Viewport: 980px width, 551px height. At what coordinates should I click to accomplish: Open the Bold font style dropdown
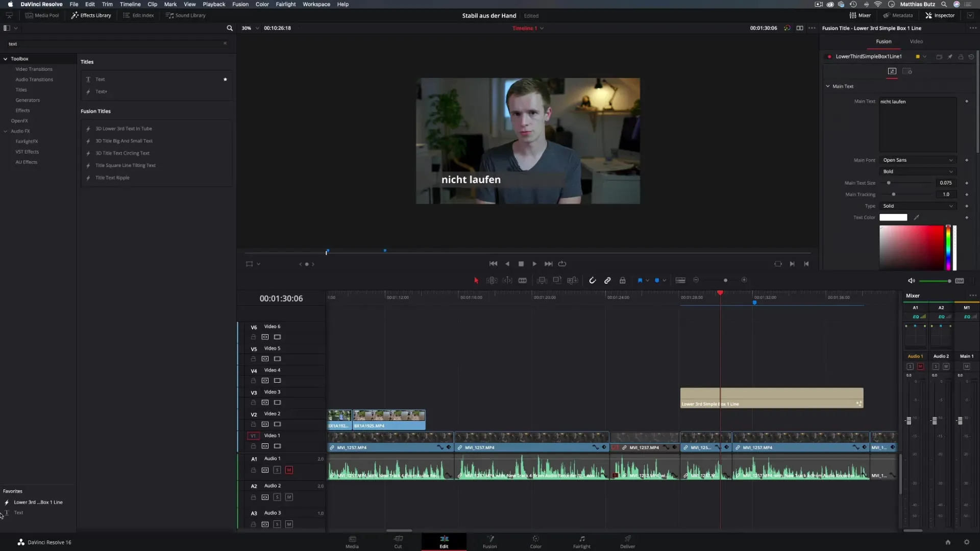click(918, 171)
